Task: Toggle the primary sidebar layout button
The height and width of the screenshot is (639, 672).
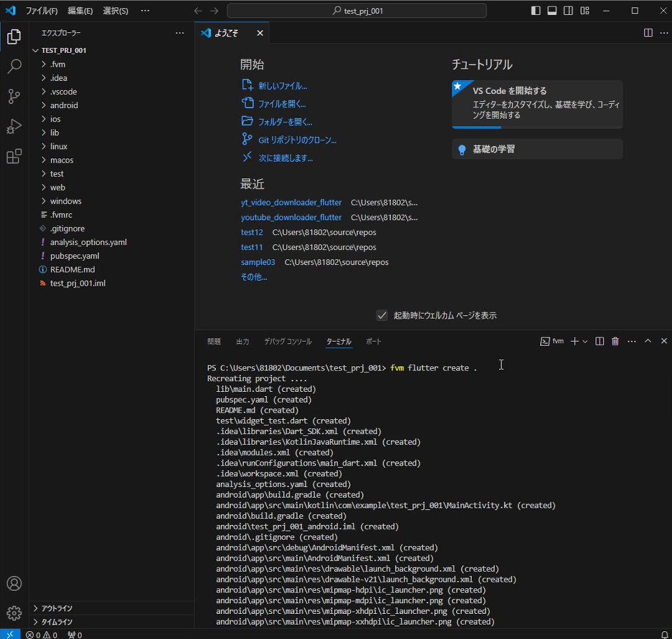Action: click(536, 10)
